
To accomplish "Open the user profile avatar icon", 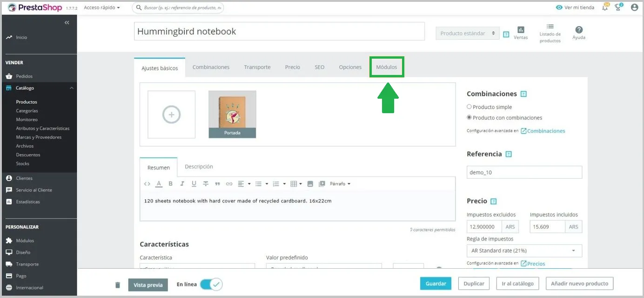I will click(x=634, y=7).
